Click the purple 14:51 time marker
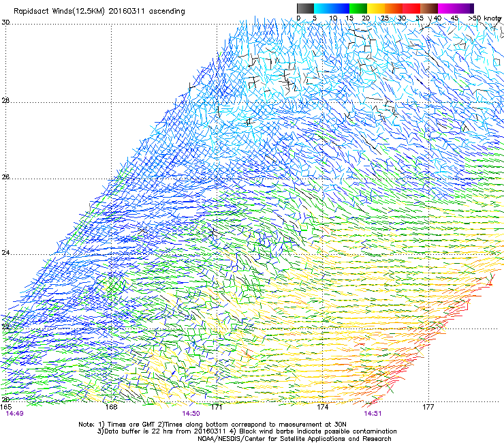This screenshot has width=504, height=443. tap(373, 414)
